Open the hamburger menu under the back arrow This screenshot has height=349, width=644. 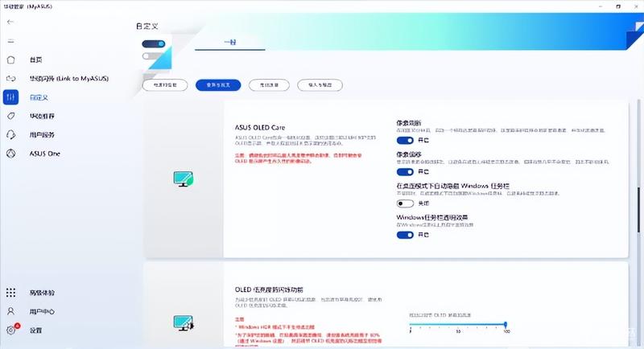[10, 41]
